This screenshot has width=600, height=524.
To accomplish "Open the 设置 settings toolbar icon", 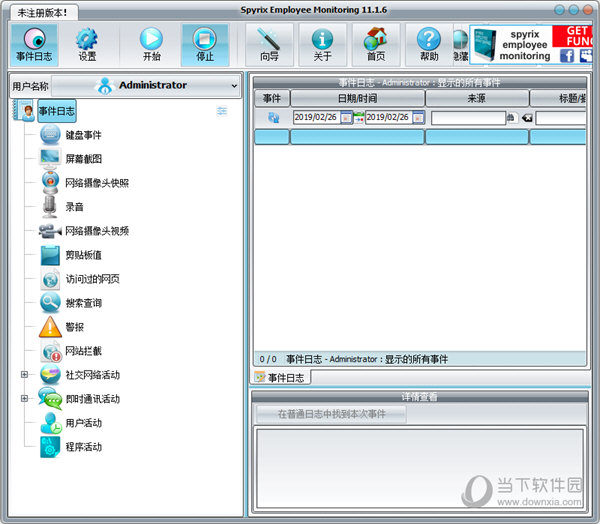I will coord(87,45).
